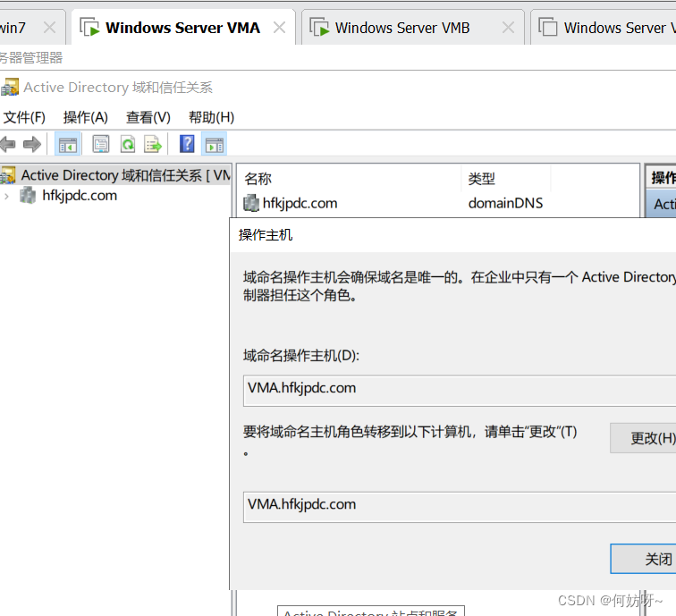Click the 关闭 button in the dialog
This screenshot has width=676, height=616.
(644, 559)
